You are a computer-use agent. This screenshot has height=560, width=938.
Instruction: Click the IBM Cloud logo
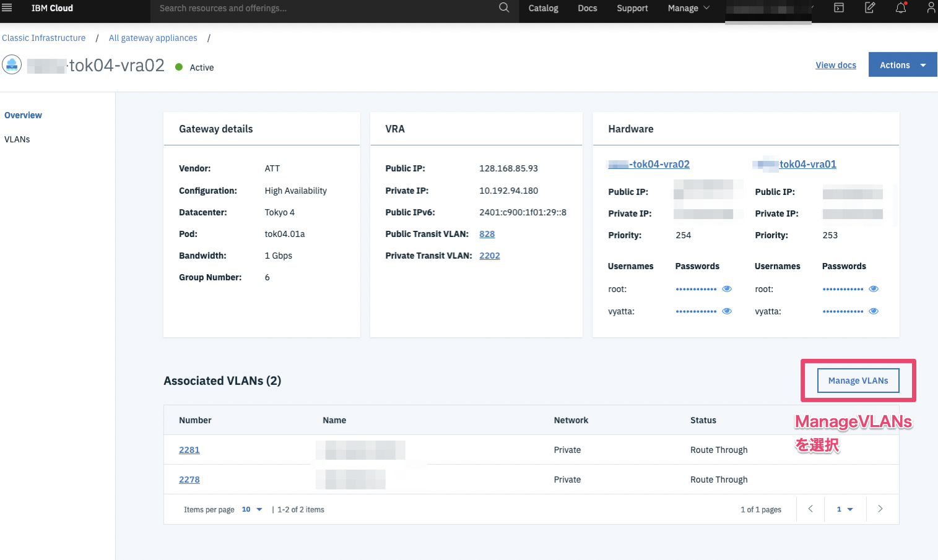(52, 8)
